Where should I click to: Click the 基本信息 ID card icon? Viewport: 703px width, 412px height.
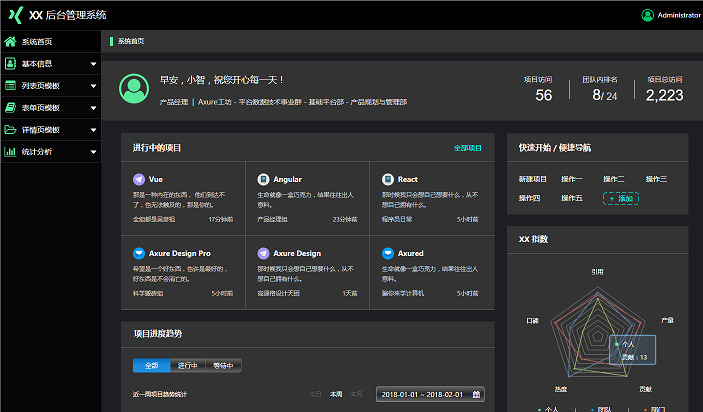coord(10,64)
